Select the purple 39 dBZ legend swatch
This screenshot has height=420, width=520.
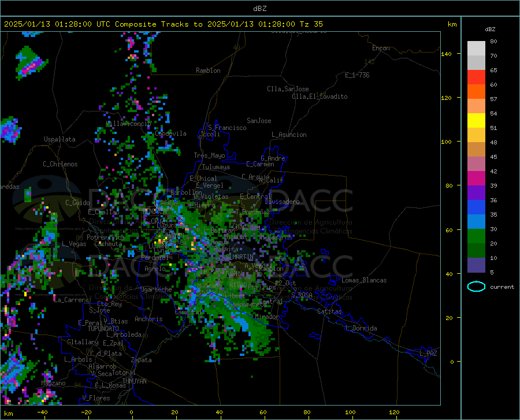tap(476, 193)
